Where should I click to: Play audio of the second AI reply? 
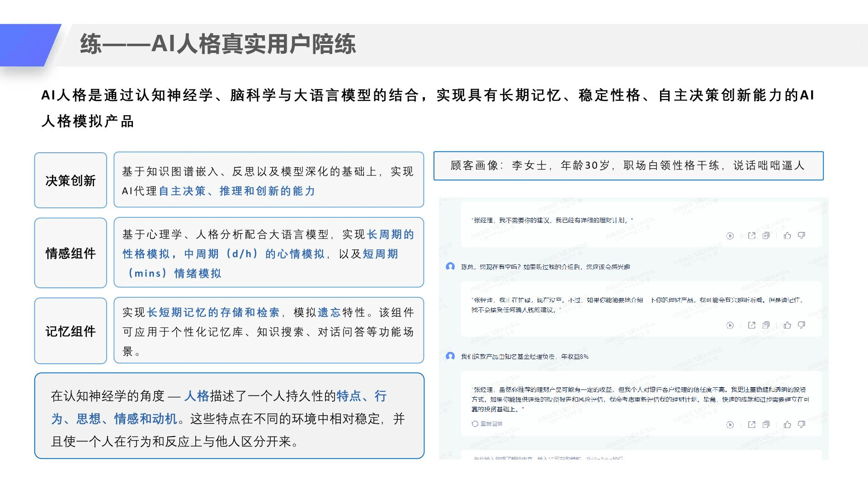[730, 325]
